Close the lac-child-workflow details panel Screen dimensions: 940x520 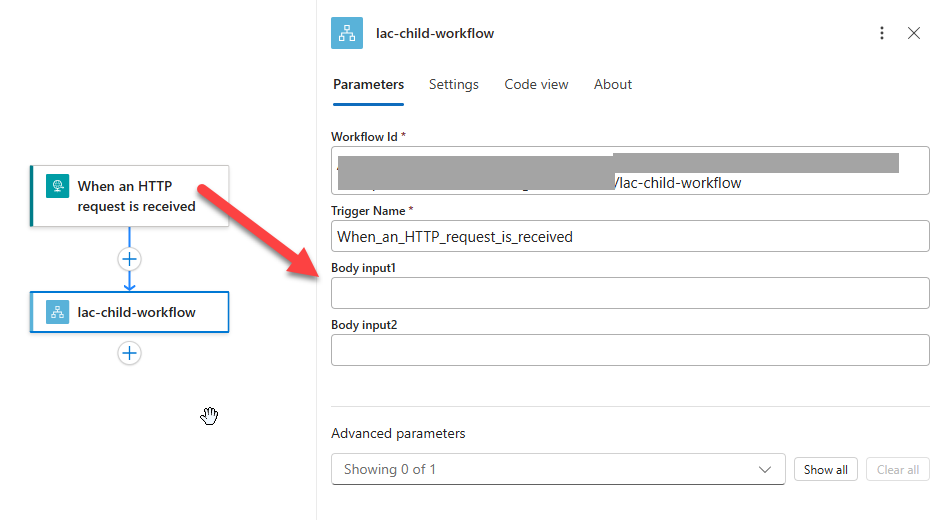pyautogui.click(x=913, y=33)
